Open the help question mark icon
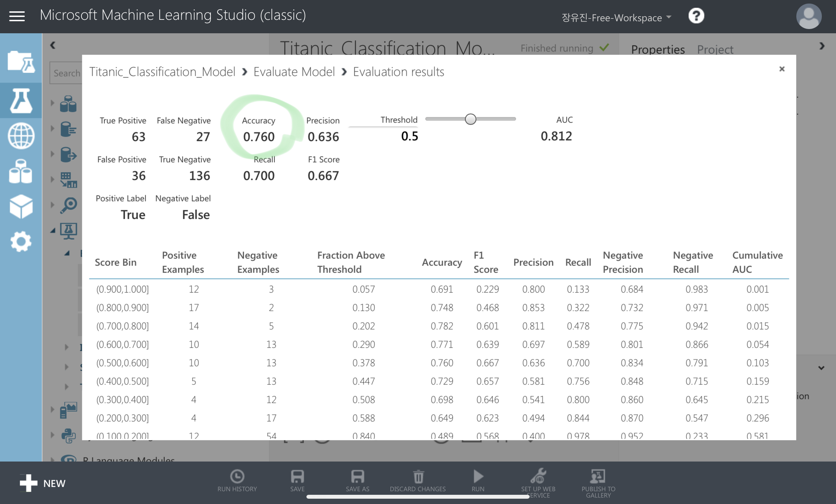Image resolution: width=836 pixels, height=504 pixels. coord(696,16)
